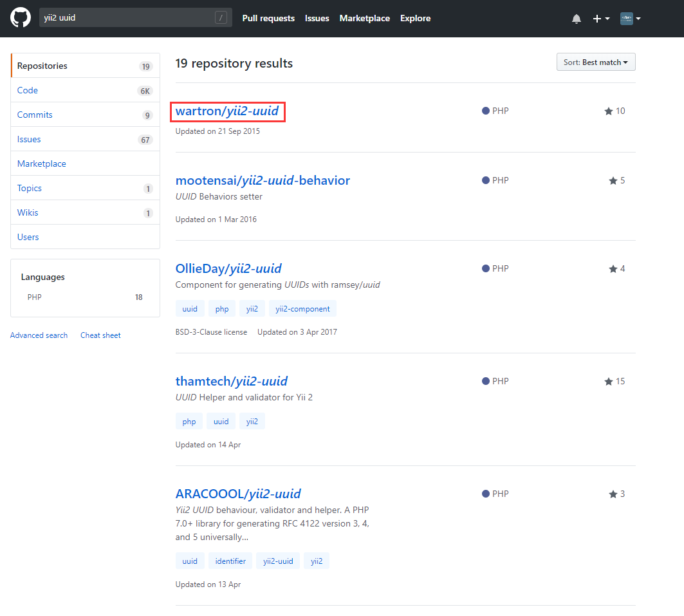The height and width of the screenshot is (616, 684).
Task: Open Pull requests in top navigation
Action: (x=268, y=19)
